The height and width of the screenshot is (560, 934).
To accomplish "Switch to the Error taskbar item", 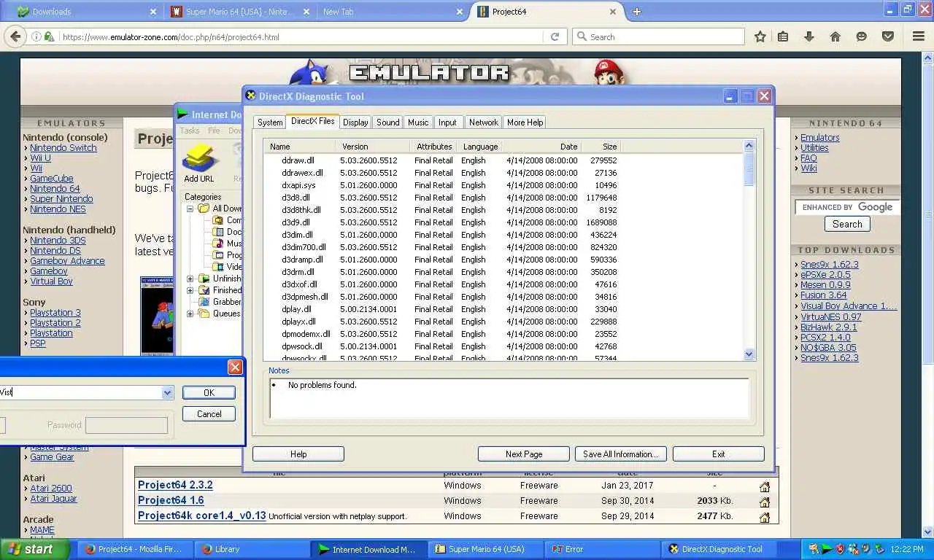I will point(601,549).
